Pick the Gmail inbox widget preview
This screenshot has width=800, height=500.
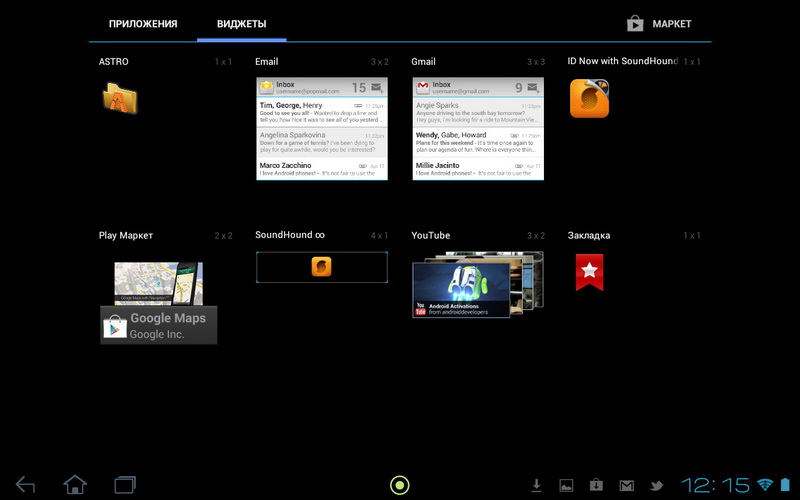(478, 129)
